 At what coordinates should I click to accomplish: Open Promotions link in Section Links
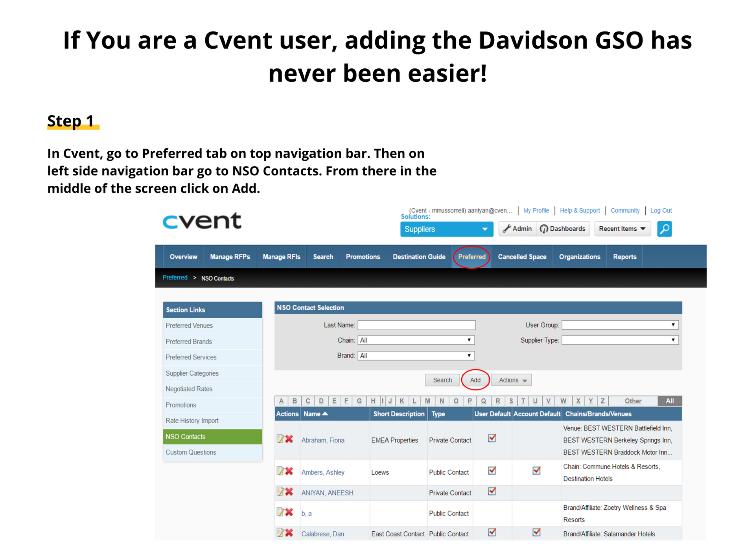[x=212, y=405]
